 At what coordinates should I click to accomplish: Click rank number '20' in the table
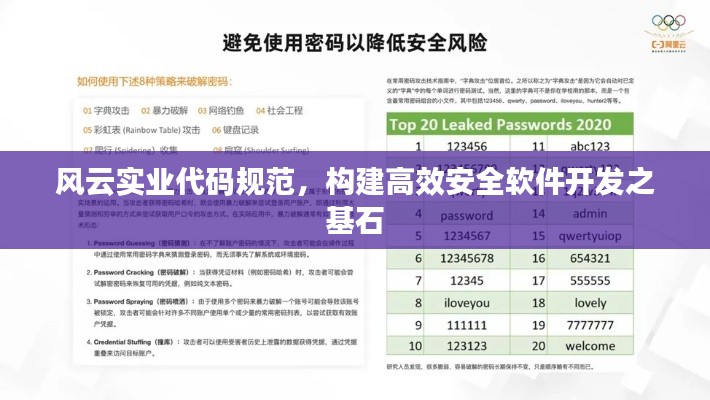538,347
